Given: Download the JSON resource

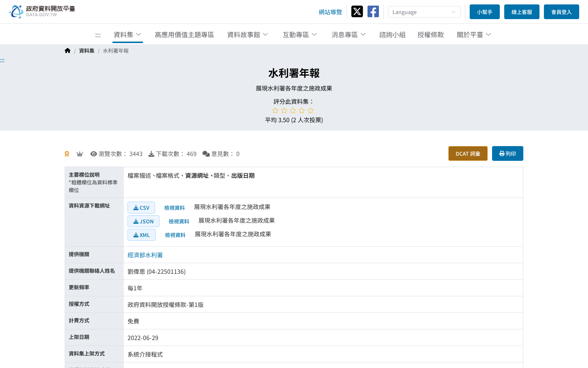Looking at the screenshot, I should click(x=143, y=221).
